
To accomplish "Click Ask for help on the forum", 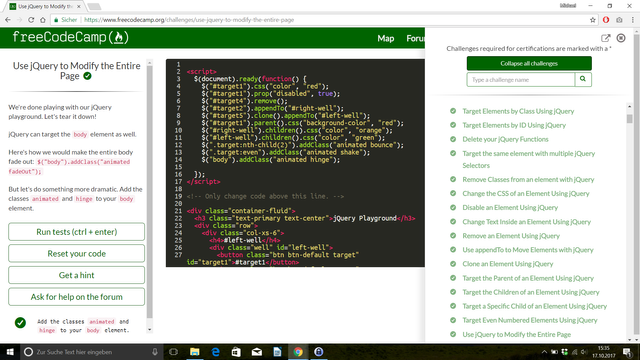I will (x=76, y=297).
